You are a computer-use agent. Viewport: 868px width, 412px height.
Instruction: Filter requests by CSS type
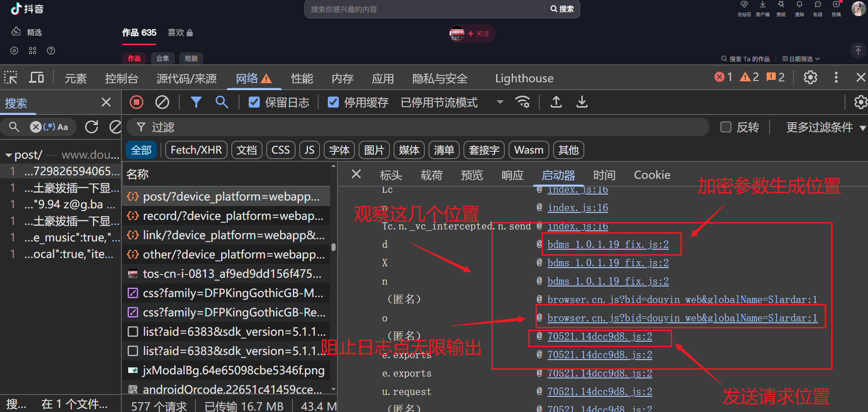[280, 150]
